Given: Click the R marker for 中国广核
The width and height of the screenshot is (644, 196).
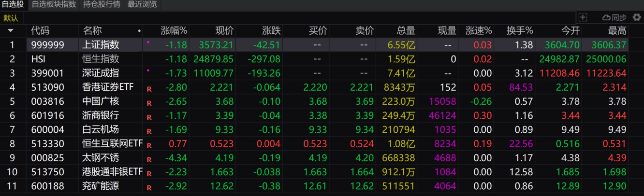Looking at the screenshot, I should click(x=149, y=103).
